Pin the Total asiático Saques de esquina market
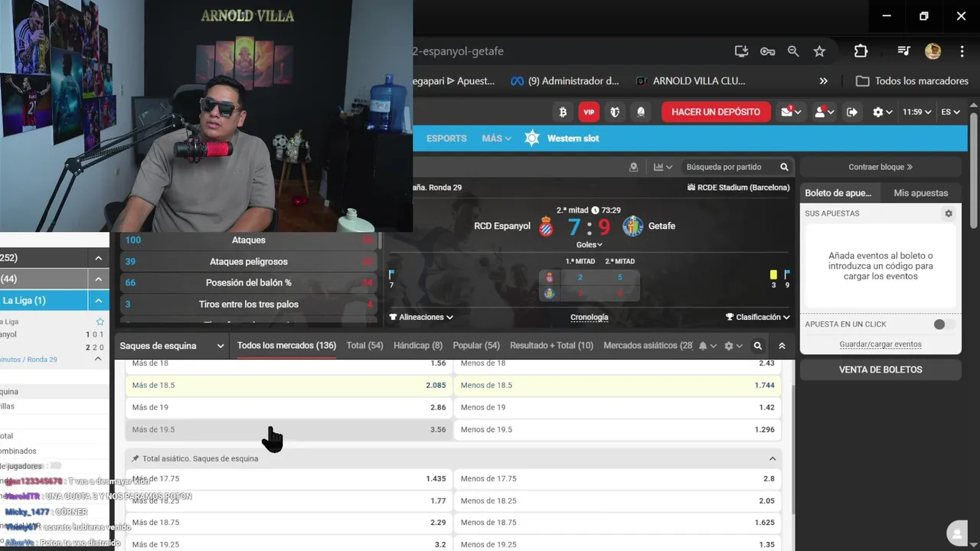The height and width of the screenshot is (551, 980). click(x=136, y=458)
